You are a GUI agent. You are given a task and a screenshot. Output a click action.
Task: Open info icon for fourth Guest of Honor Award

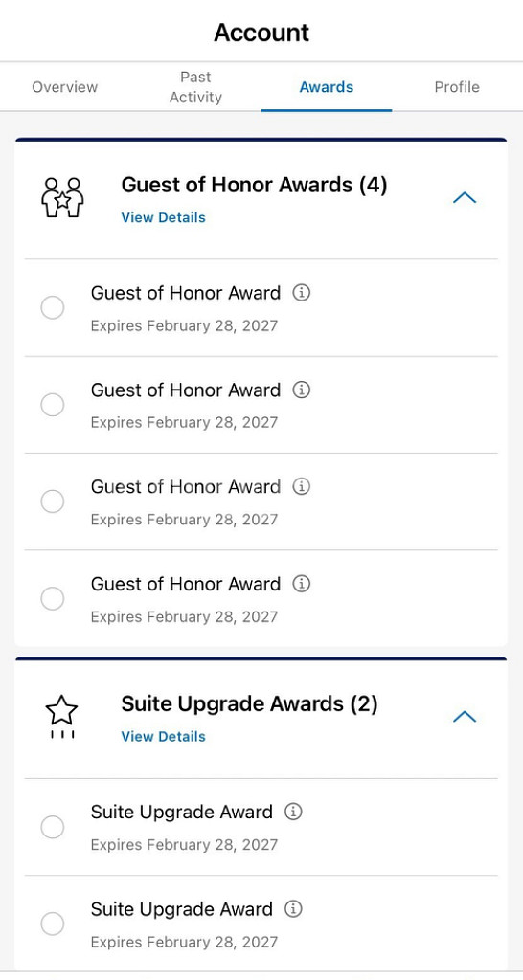pos(302,584)
